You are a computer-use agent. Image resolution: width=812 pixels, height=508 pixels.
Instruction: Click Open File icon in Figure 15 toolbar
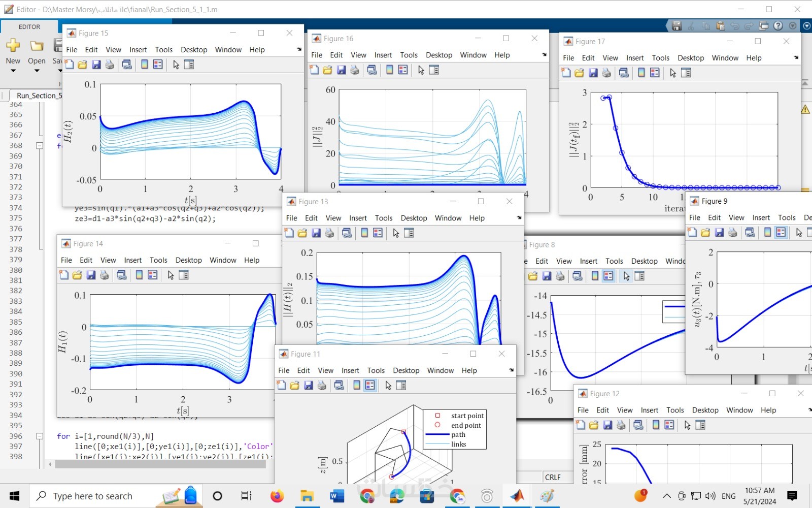pyautogui.click(x=82, y=65)
